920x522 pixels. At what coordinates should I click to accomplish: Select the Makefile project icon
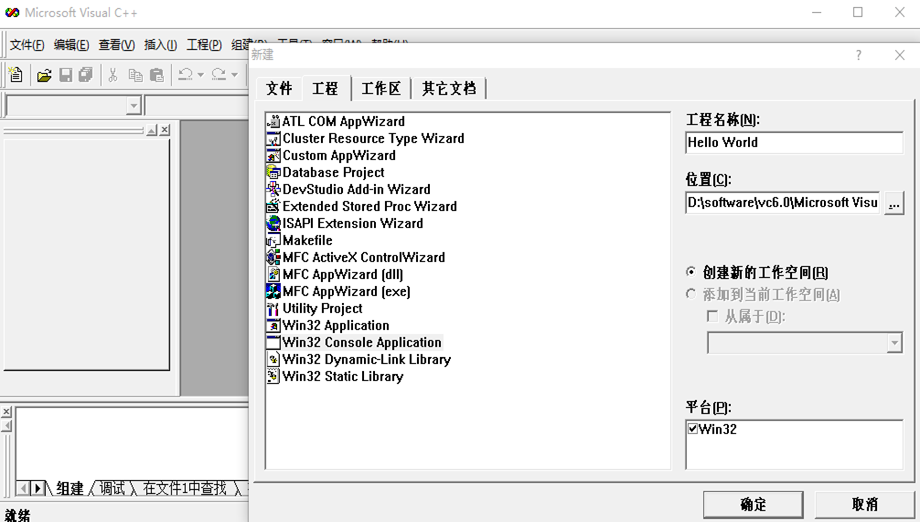point(273,240)
